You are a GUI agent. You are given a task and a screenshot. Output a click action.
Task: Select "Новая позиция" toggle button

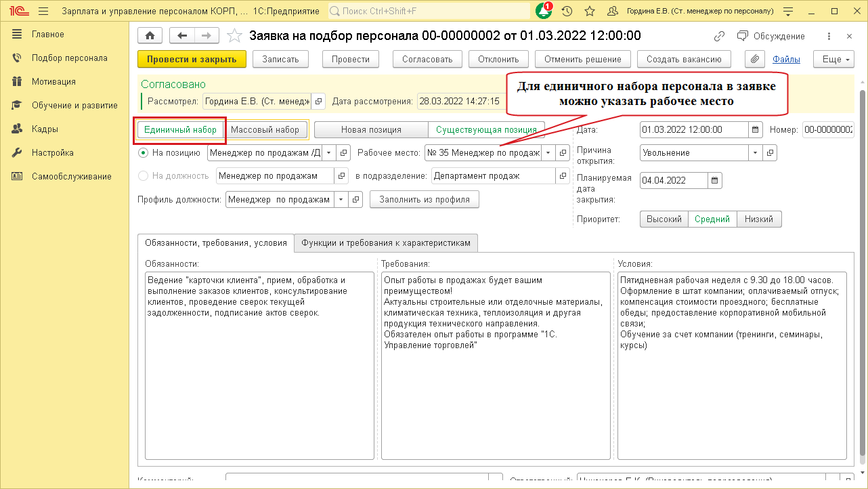(371, 129)
